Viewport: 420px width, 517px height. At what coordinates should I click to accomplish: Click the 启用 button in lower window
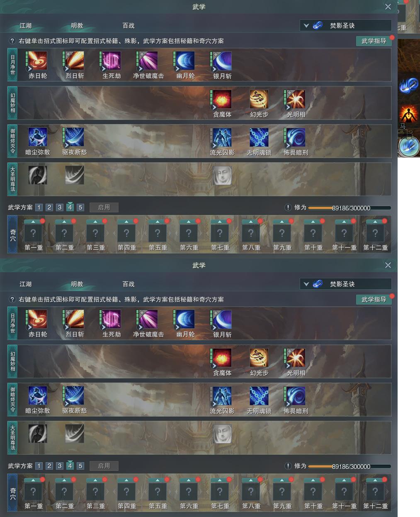coord(104,466)
